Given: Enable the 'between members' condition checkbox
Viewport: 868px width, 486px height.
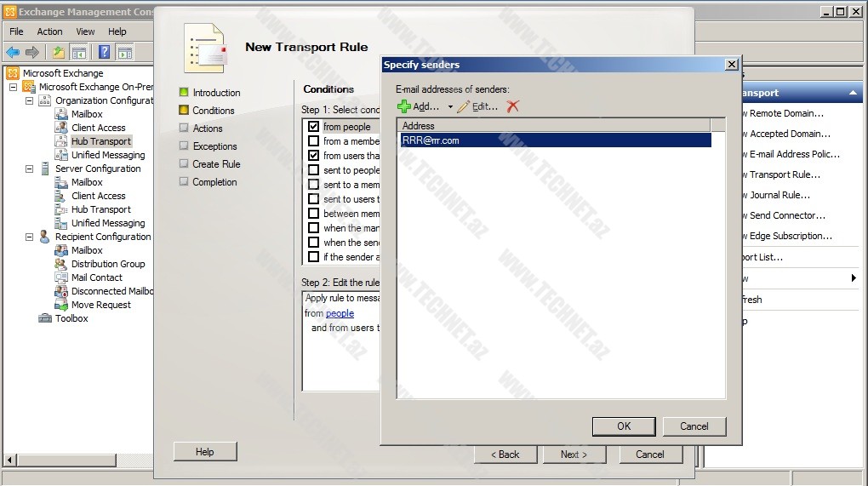Looking at the screenshot, I should coord(313,214).
